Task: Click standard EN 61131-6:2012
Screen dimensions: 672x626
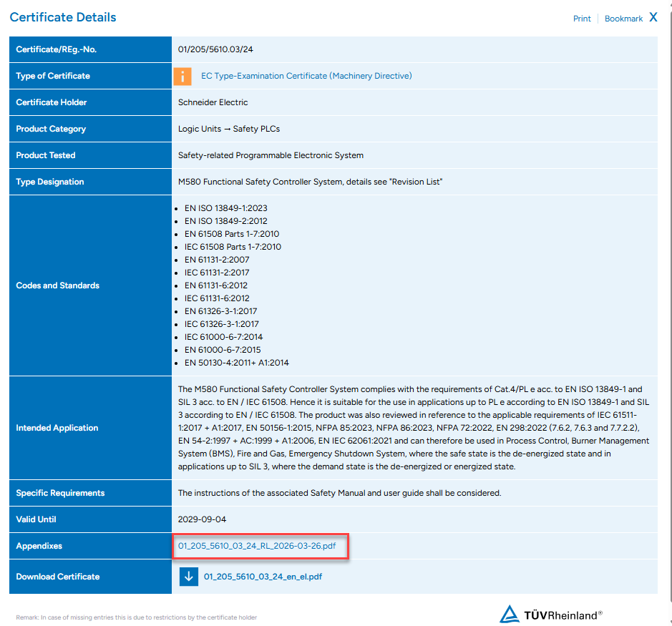Action: pos(216,285)
